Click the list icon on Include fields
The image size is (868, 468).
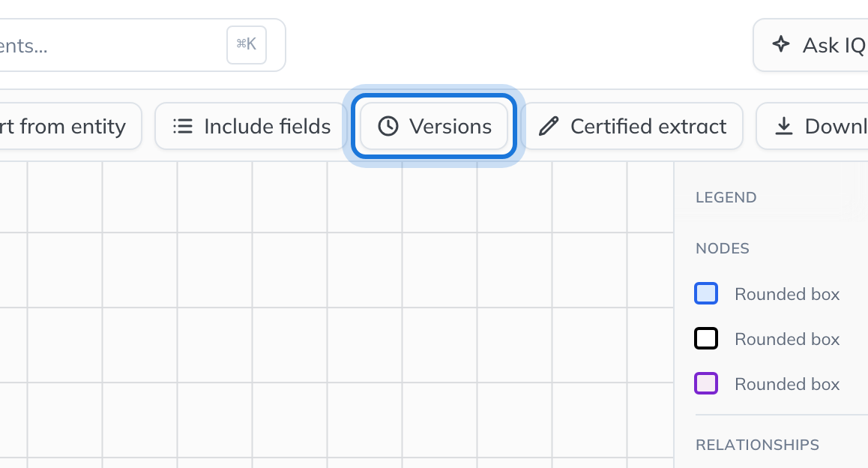(x=183, y=126)
